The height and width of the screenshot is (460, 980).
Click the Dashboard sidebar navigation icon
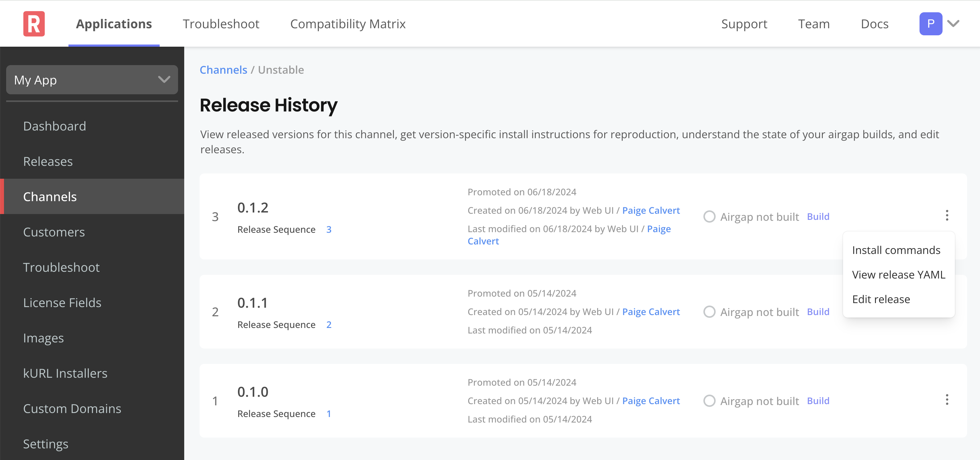click(x=56, y=126)
